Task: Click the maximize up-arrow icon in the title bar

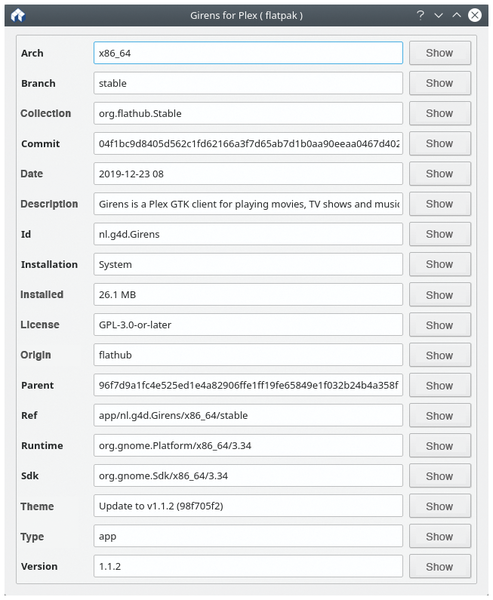Action: pos(457,15)
